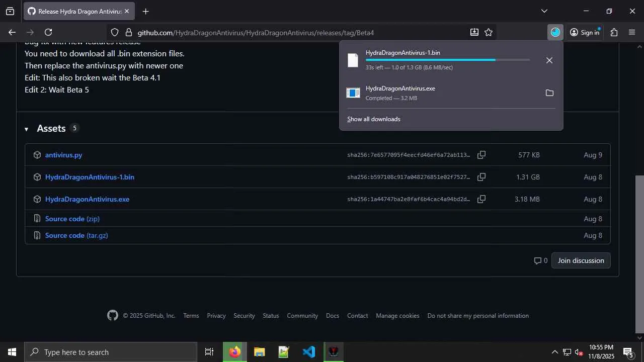The width and height of the screenshot is (644, 362).
Task: Open File Explorer from the taskbar
Action: [260, 352]
